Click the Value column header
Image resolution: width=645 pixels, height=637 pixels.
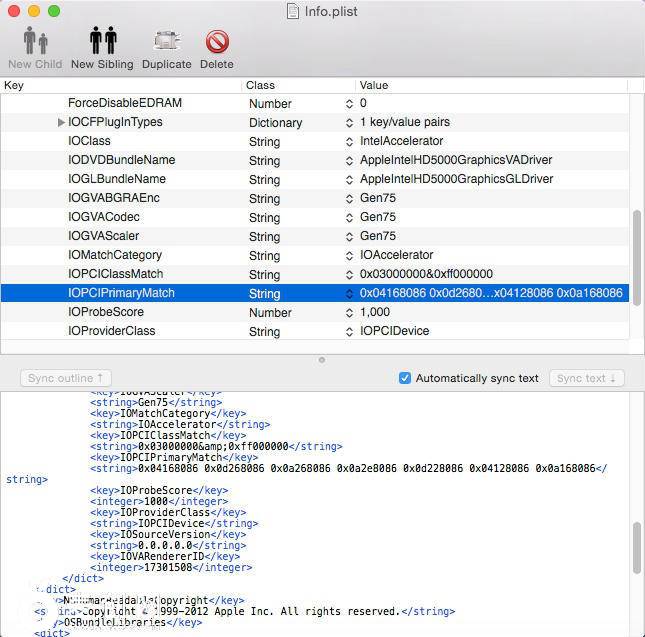(490, 86)
